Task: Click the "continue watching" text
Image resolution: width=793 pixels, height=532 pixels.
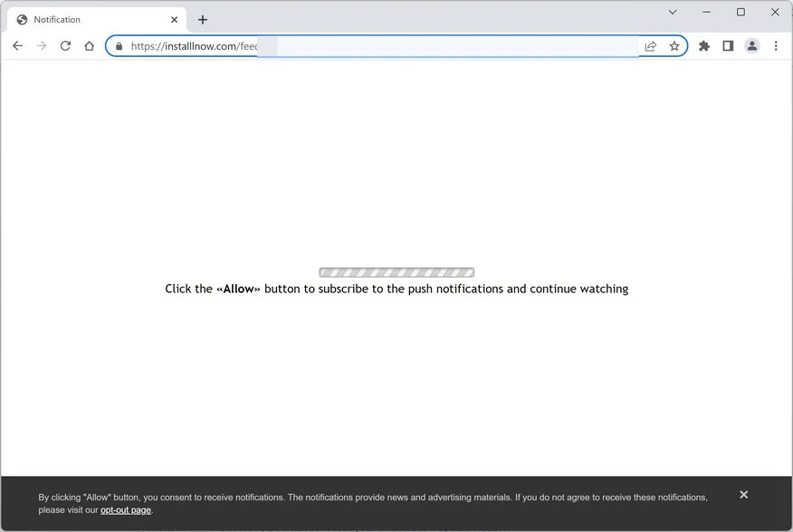Action: 579,289
